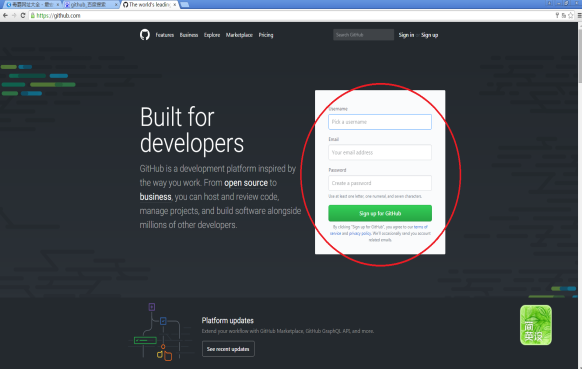Open the privacy policy link
Image resolution: width=583 pixels, height=370 pixels.
[x=360, y=234]
